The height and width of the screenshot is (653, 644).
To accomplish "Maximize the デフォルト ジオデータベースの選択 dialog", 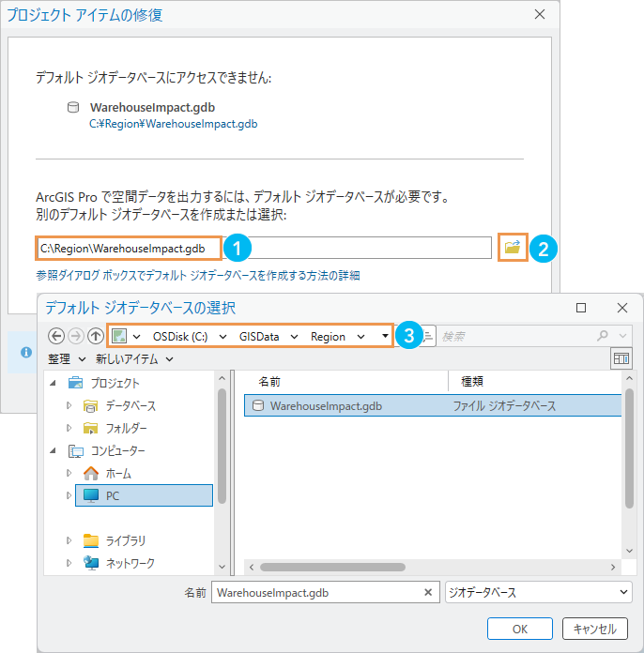I will [581, 308].
